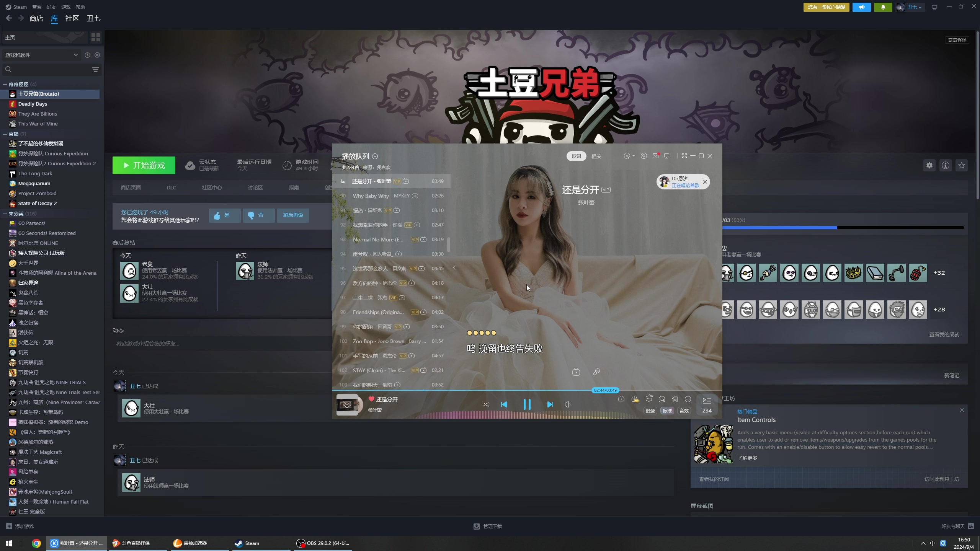Click the song progress bar in player

click(527, 390)
